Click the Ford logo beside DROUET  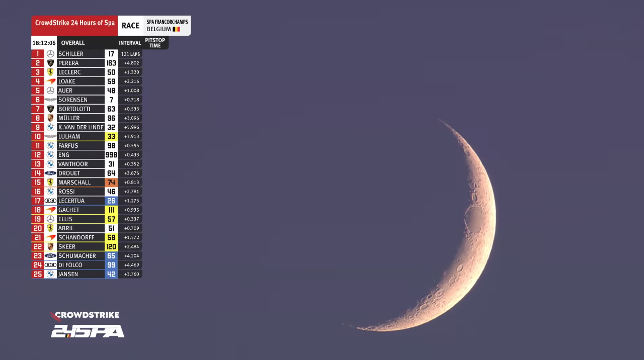coord(50,173)
